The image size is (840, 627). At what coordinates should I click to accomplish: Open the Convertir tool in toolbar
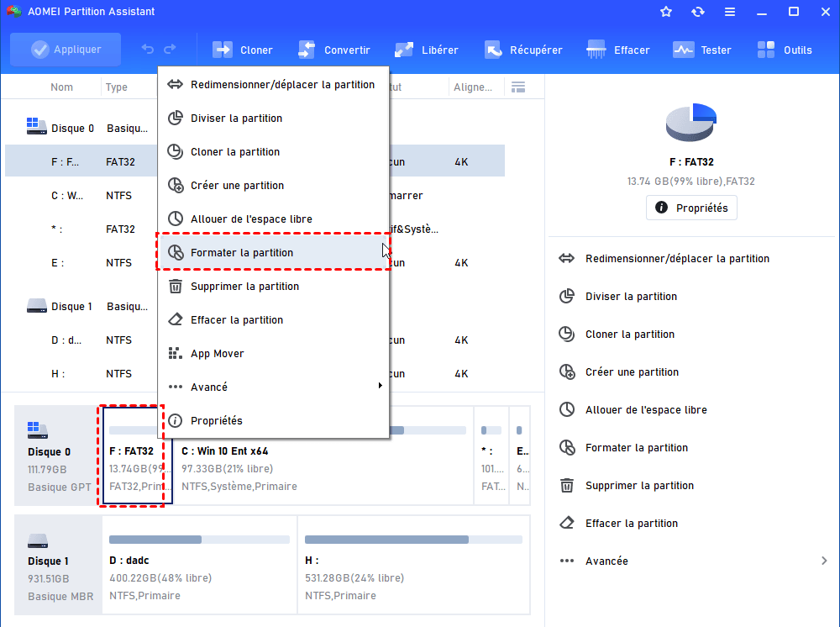pos(307,50)
